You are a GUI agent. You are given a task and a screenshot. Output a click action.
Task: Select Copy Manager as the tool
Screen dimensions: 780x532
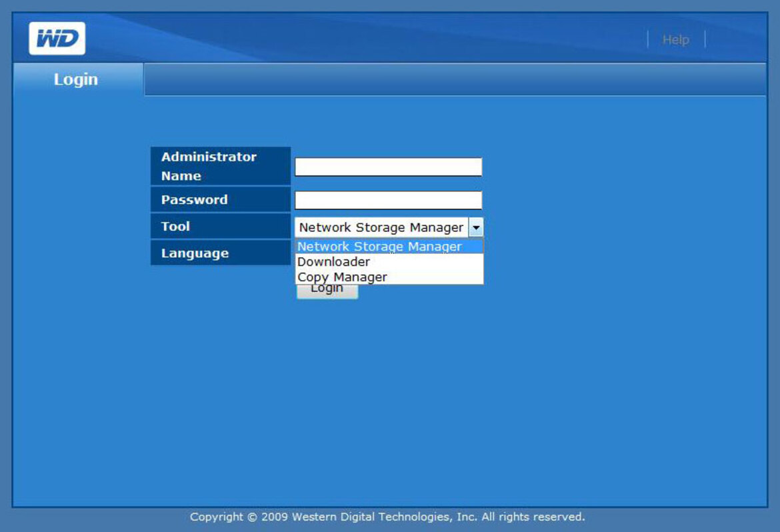(343, 276)
